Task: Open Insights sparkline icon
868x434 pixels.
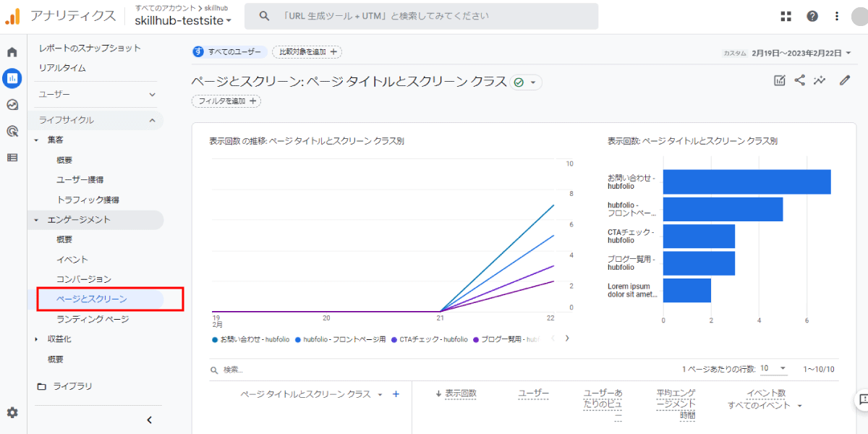Action: pos(820,81)
